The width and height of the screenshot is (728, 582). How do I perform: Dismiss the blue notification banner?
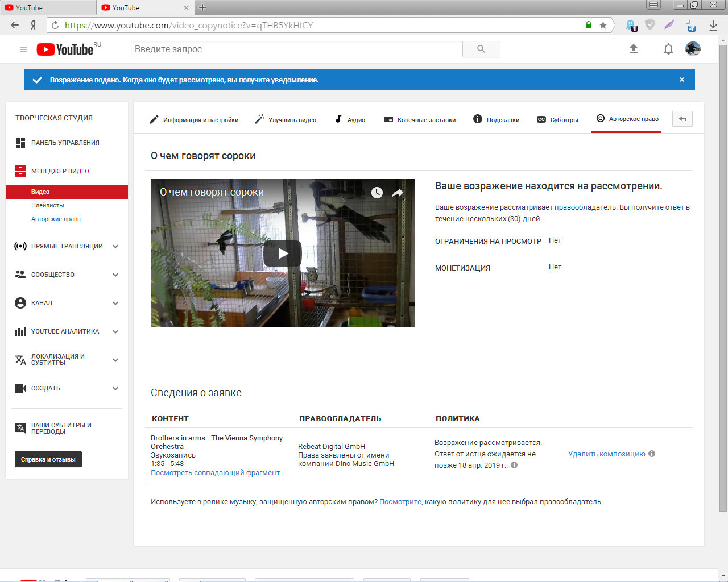tap(682, 80)
